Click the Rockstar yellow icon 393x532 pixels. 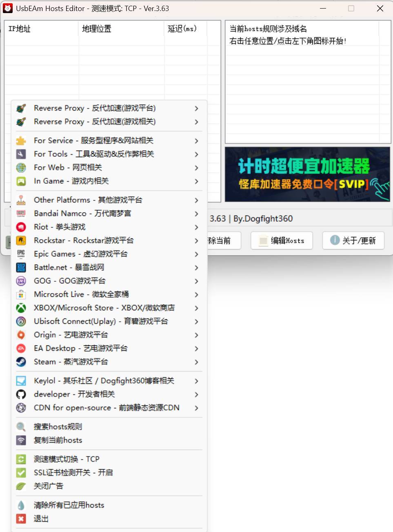21,240
